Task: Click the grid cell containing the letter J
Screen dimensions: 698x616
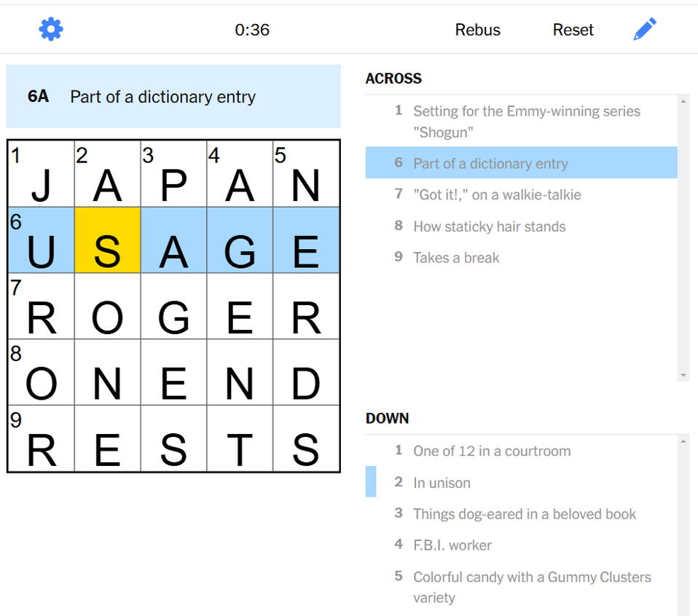Action: tap(40, 174)
